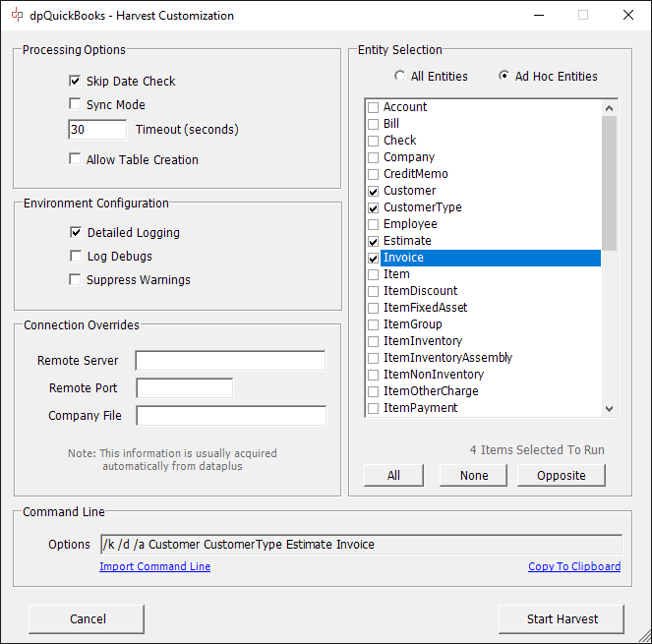652x644 pixels.
Task: Minimize the Harvest Customization window
Action: (x=539, y=15)
